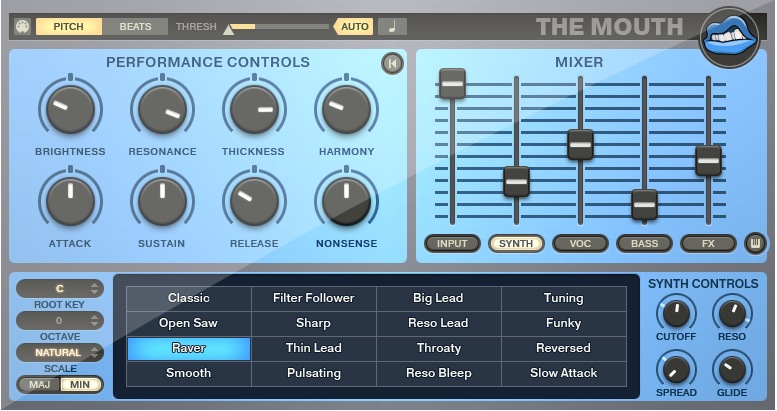Click the reset arrow icon in Performance Controls
777x411 pixels.
tap(392, 63)
